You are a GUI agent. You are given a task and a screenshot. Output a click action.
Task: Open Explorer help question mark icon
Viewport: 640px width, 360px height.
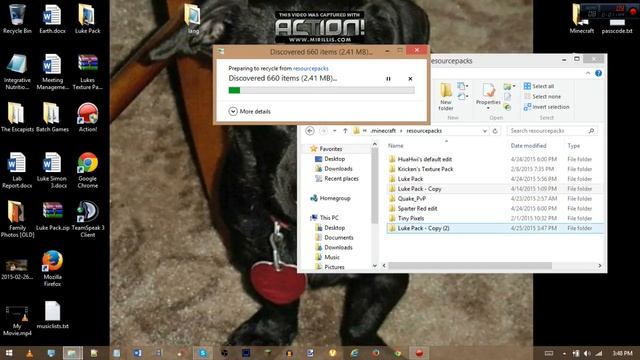[598, 73]
